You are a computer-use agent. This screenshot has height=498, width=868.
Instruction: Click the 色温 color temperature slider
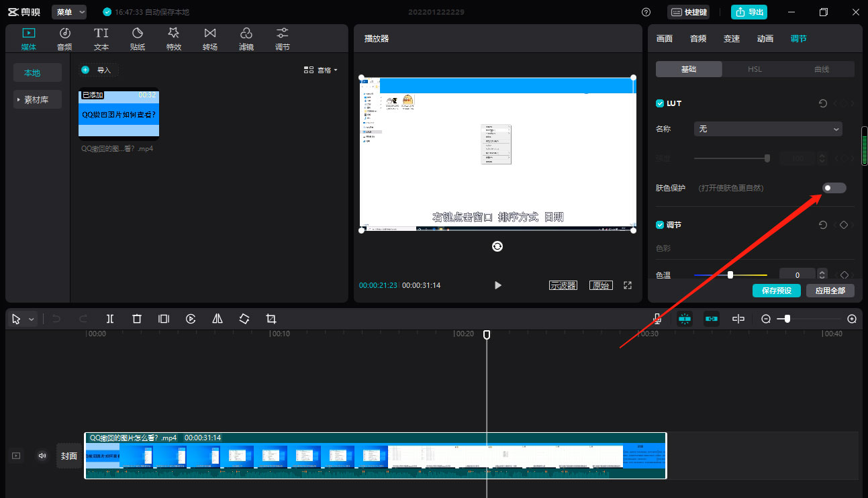(x=730, y=275)
